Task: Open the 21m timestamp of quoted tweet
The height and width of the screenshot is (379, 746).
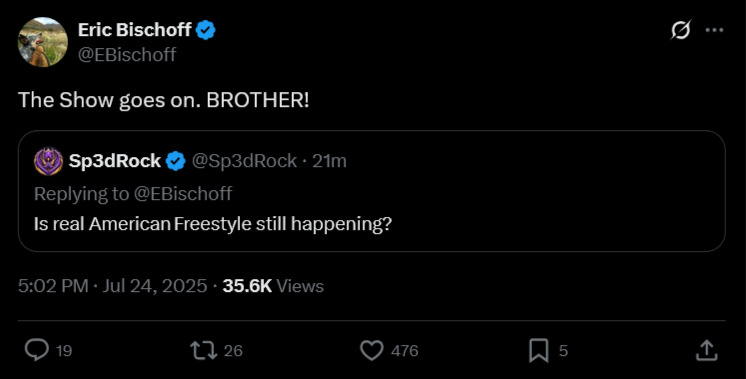Action: [329, 161]
